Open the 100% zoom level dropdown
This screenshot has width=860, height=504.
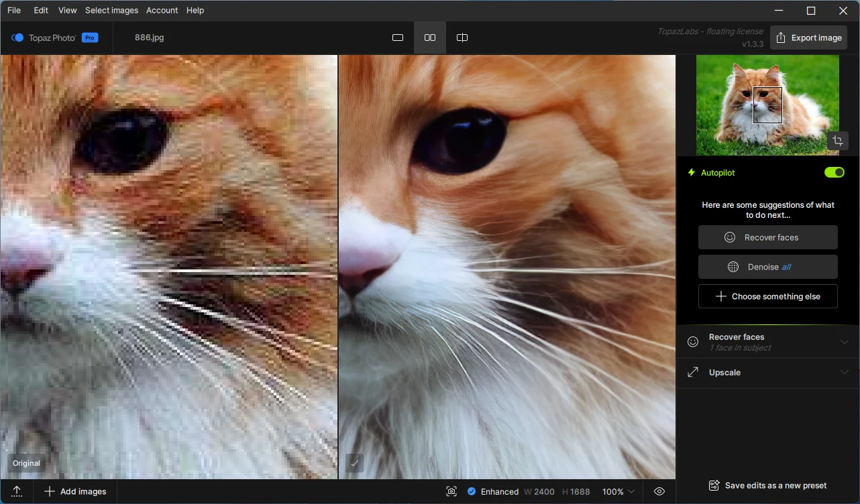click(618, 491)
